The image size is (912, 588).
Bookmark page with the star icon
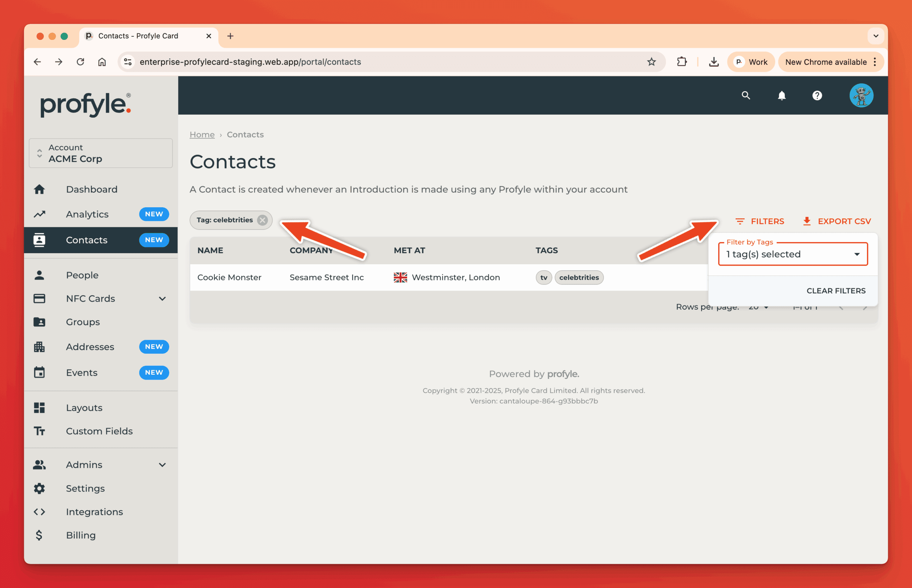coord(651,62)
